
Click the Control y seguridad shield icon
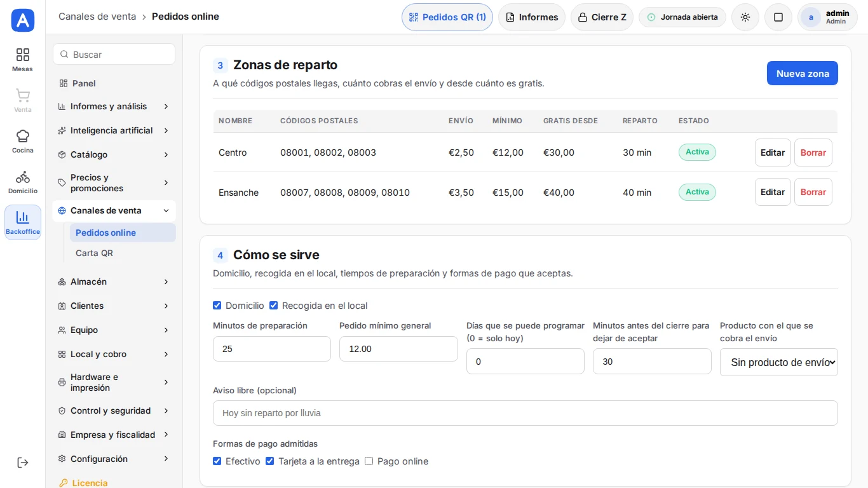tap(62, 410)
